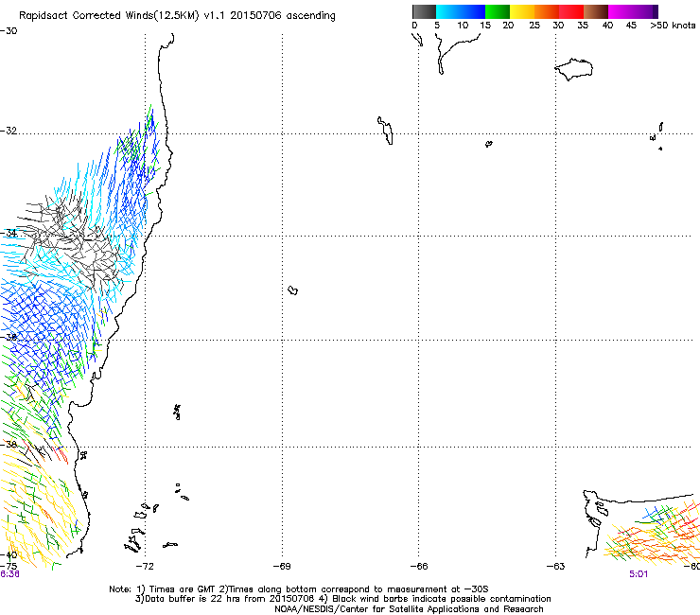Click the 'Note: 1) Times are GMT' line
Image resolution: width=700 pixels, height=615 pixels.
point(298,589)
